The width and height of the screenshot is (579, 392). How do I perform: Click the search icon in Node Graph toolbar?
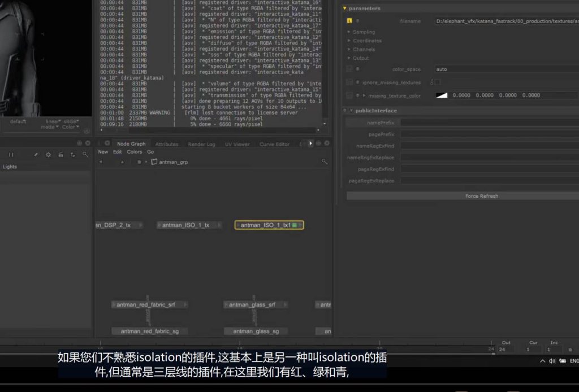[325, 162]
